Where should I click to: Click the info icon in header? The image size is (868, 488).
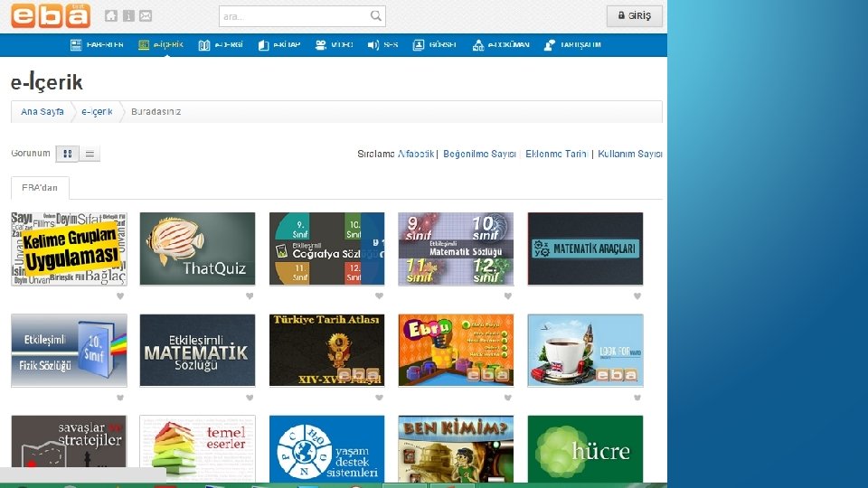[128, 16]
